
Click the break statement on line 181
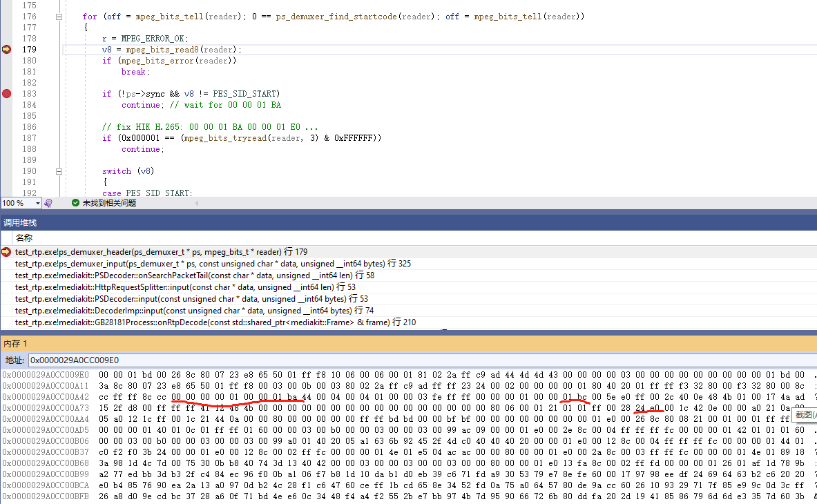[x=134, y=72]
